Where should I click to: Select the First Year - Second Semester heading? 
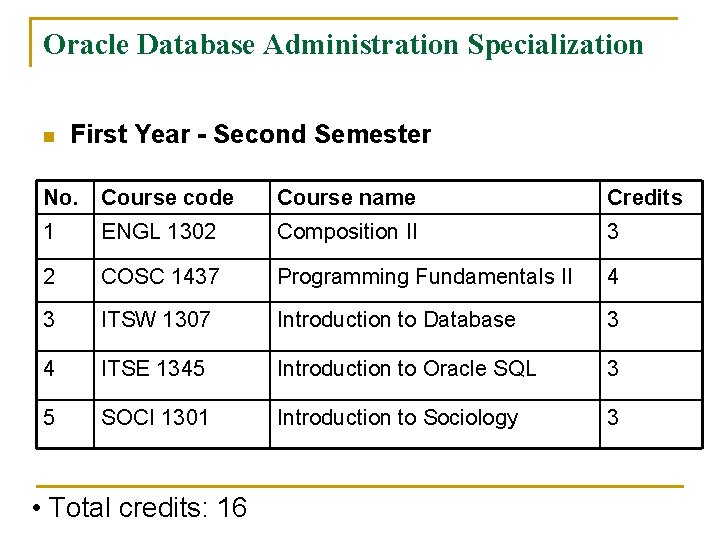point(250,135)
